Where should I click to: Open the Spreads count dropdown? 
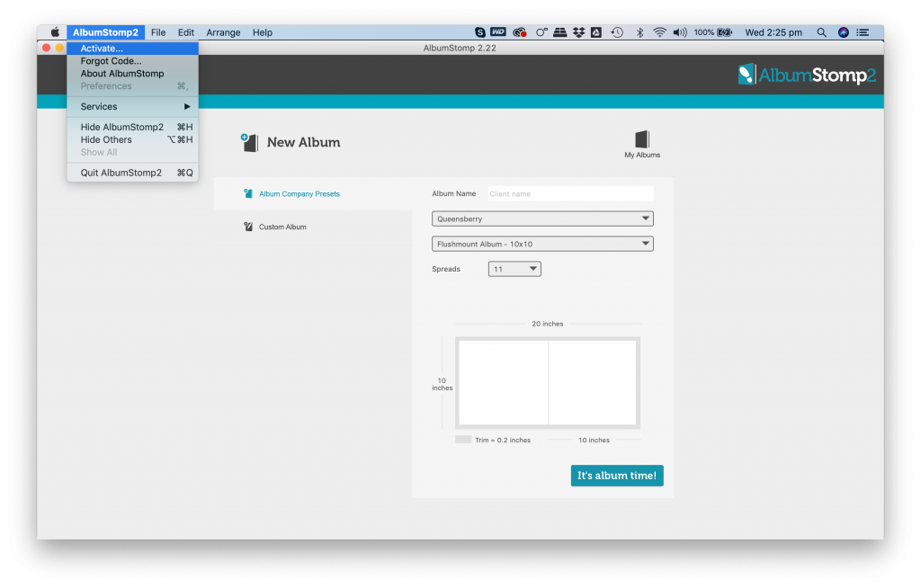pyautogui.click(x=514, y=269)
